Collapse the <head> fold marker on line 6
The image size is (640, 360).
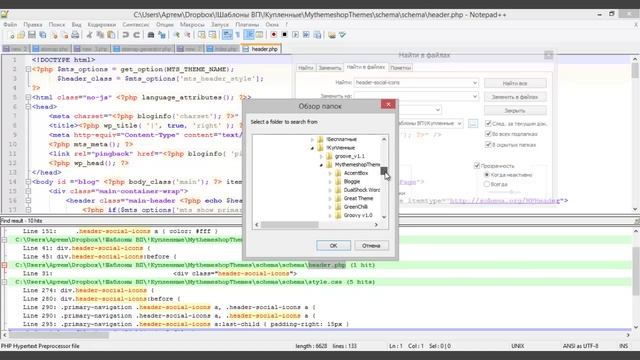point(28,107)
